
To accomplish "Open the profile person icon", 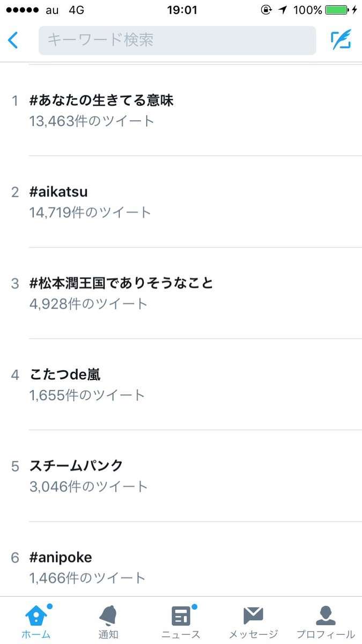I will (x=326, y=616).
